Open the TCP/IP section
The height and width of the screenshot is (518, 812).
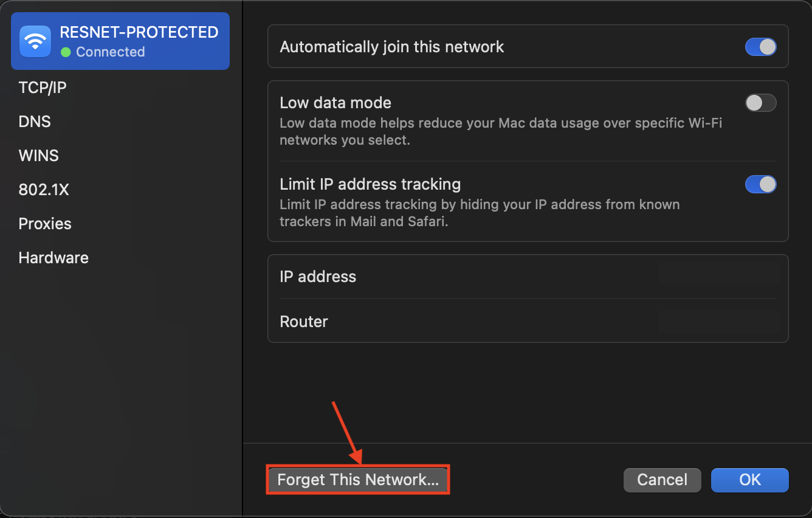tap(43, 88)
